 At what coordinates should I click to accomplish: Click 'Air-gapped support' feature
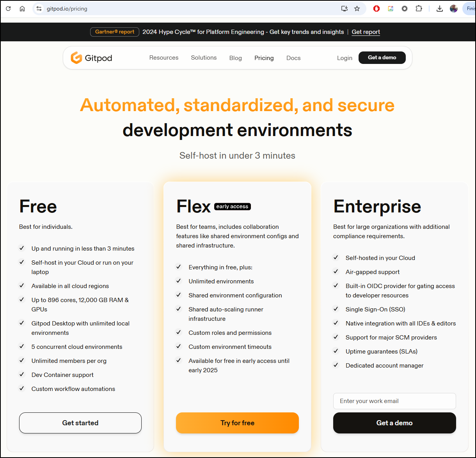(x=373, y=272)
